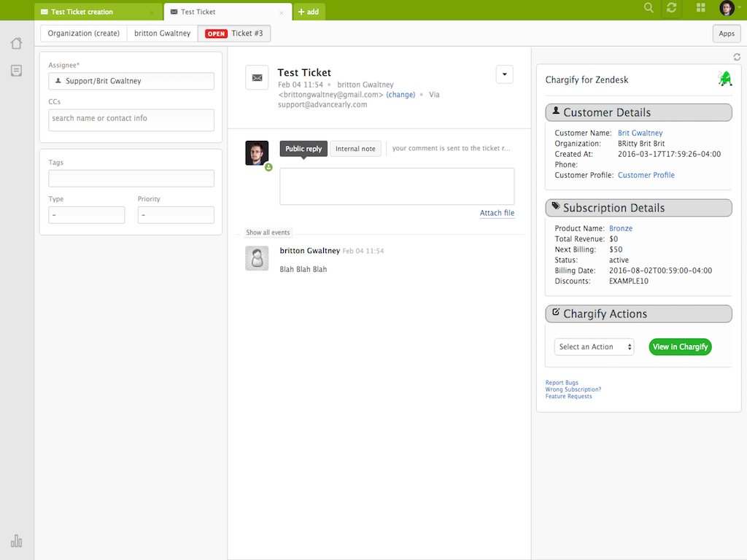Screen dimensions: 747x560
Task: Select the OPEN Ticket #3 tab
Action: (234, 34)
